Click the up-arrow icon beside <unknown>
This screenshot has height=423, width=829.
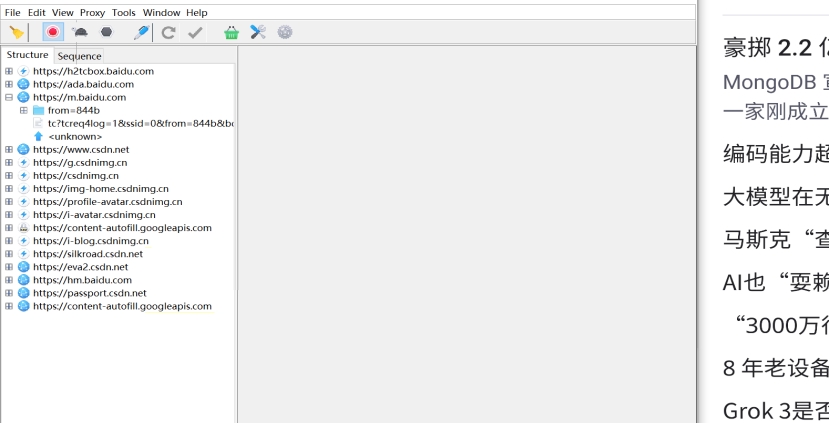(38, 136)
